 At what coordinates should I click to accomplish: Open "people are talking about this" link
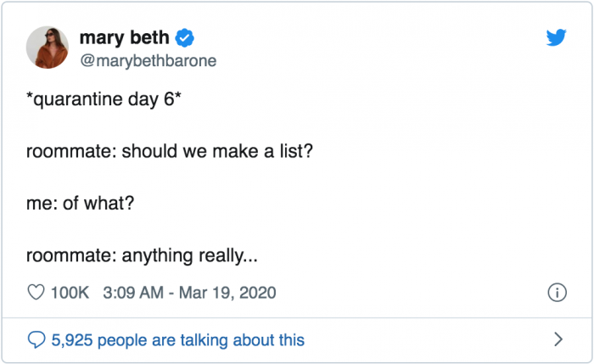click(198, 339)
